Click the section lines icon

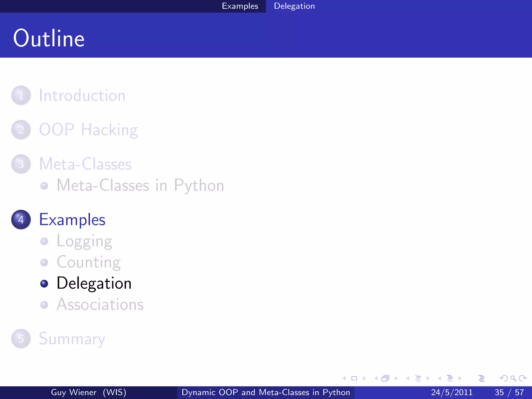(450, 378)
